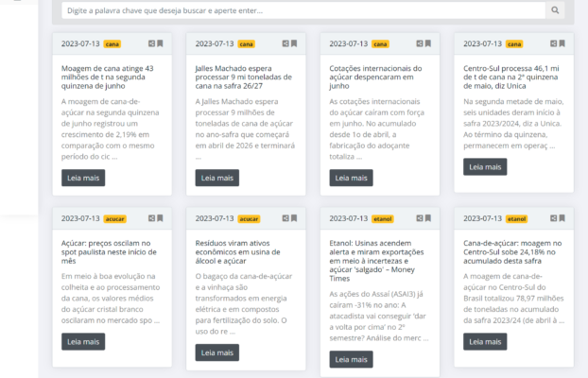
Task: Click 'acucar' tag on Açúcar preços oscilam card
Action: click(x=114, y=219)
